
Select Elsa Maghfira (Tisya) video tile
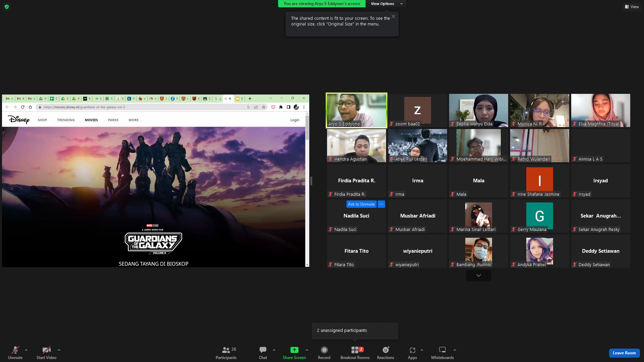[x=601, y=110]
